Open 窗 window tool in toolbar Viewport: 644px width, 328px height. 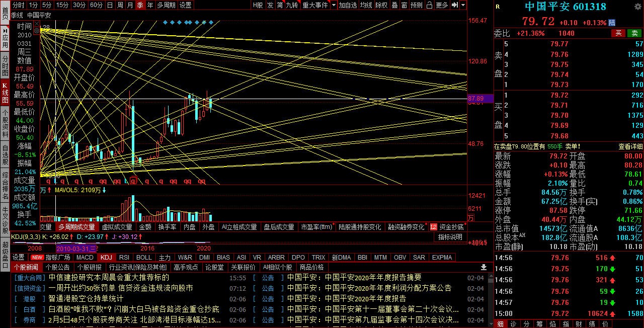pos(404,5)
